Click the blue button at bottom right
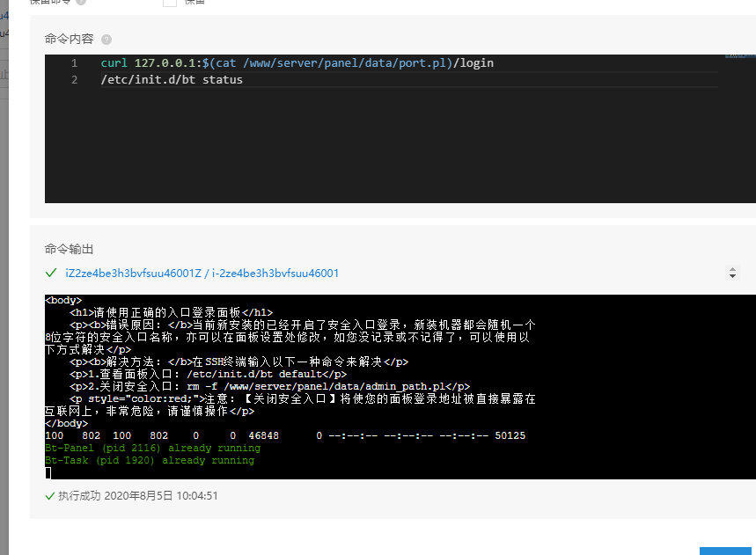Viewport: 756px width, 555px height. point(725,551)
